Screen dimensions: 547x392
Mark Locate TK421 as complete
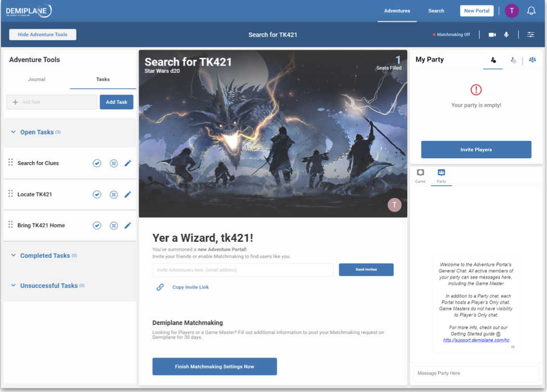click(x=97, y=194)
